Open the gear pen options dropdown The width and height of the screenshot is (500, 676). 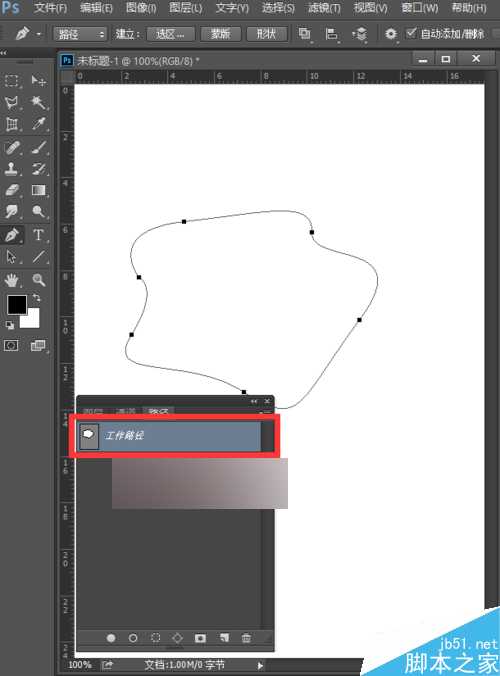tap(391, 34)
